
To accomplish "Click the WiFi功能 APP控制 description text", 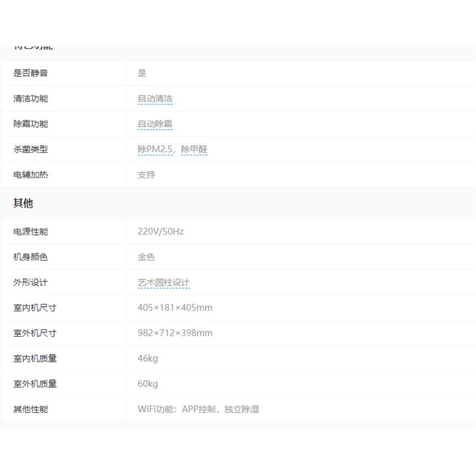I will click(x=198, y=409).
